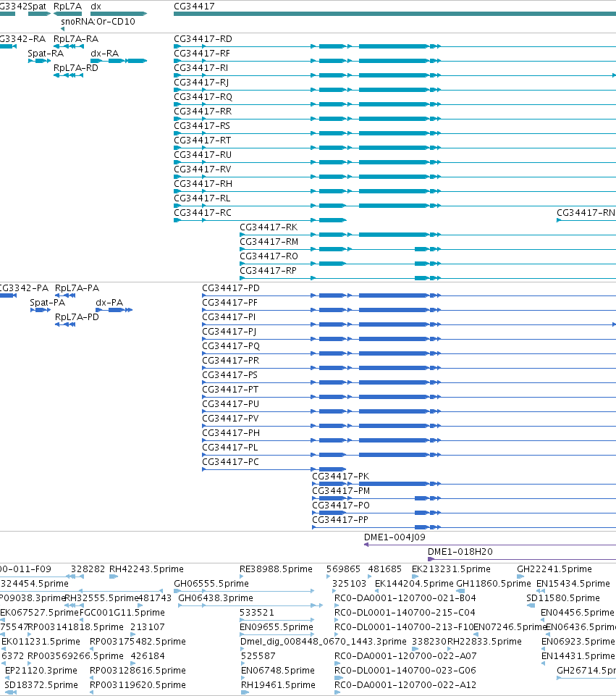Select transcript CG34417-RU label

click(203, 155)
